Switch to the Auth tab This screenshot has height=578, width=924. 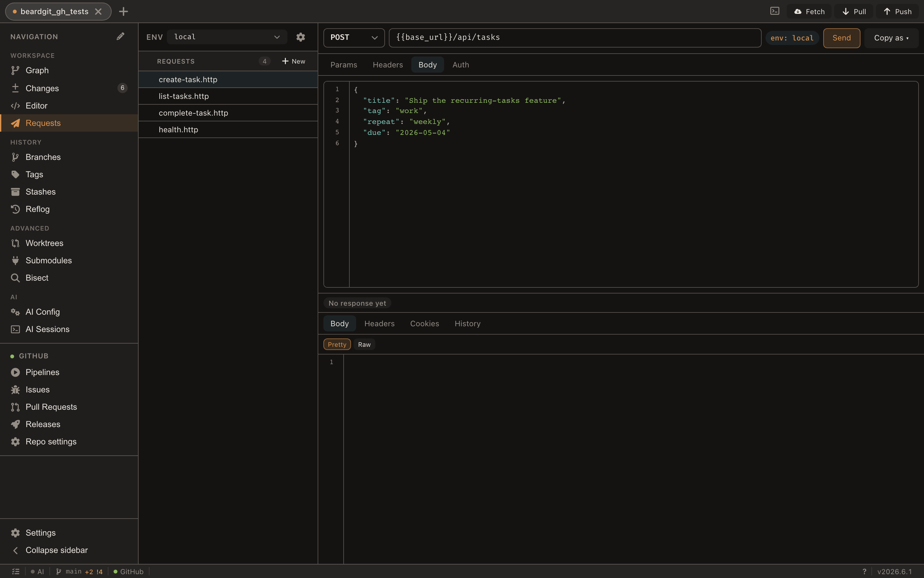[x=460, y=65]
